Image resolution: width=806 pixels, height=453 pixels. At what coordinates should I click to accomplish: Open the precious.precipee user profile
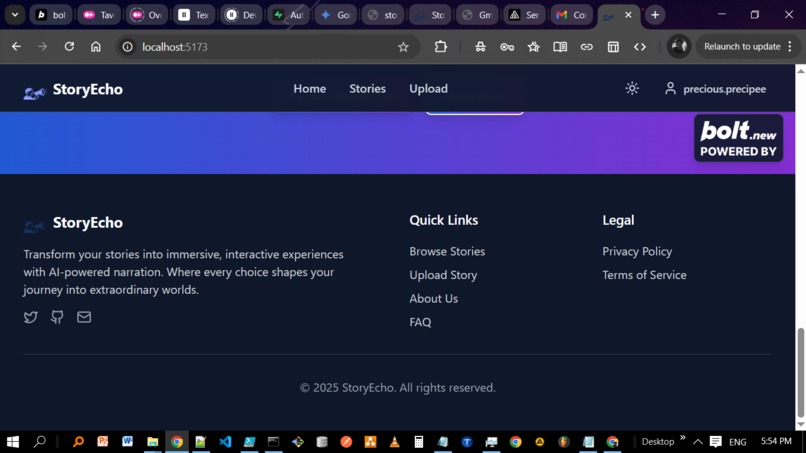pos(715,89)
